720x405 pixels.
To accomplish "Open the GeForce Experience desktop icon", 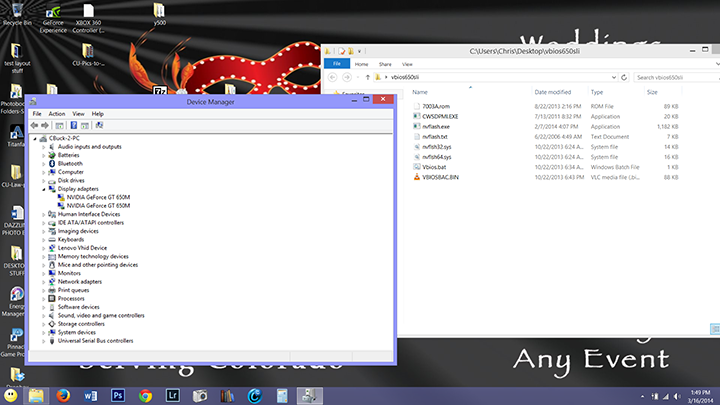I will click(53, 18).
